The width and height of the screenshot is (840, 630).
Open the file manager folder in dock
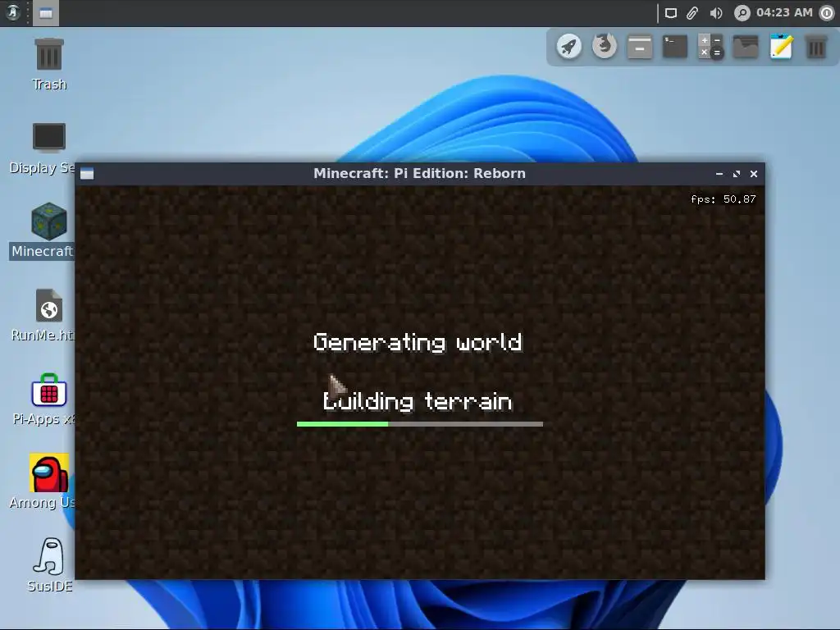[x=746, y=47]
